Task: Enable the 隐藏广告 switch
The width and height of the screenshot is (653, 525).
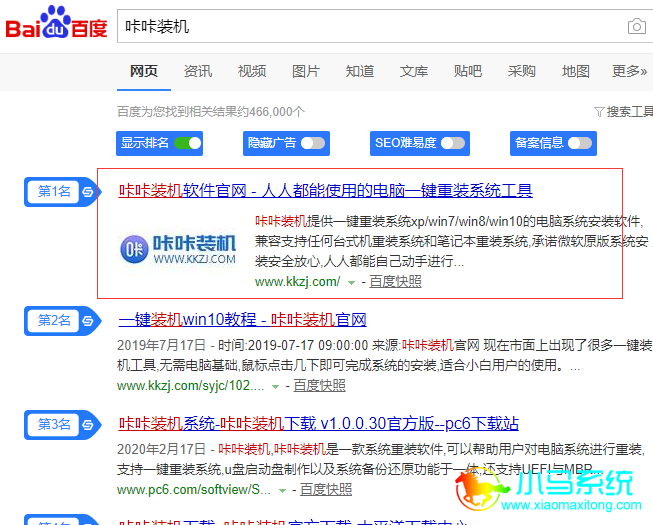Action: (x=313, y=143)
